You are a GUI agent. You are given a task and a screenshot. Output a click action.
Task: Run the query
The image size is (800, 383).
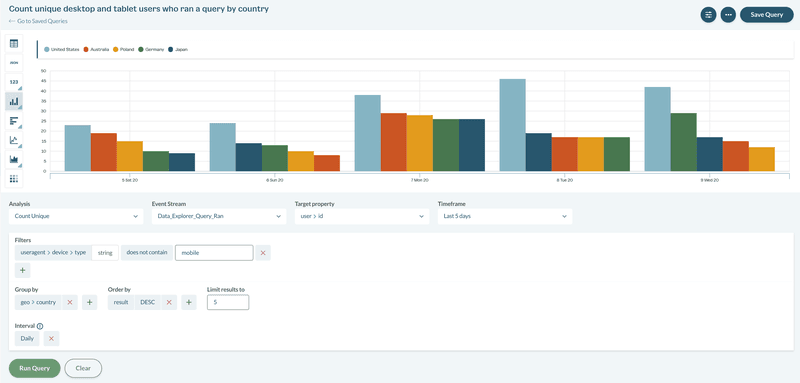35,368
